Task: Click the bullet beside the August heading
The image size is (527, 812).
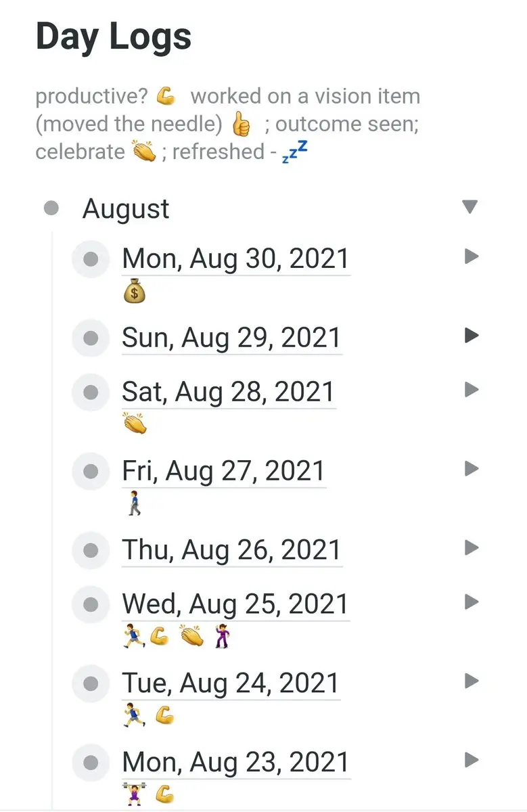Action: tap(51, 208)
